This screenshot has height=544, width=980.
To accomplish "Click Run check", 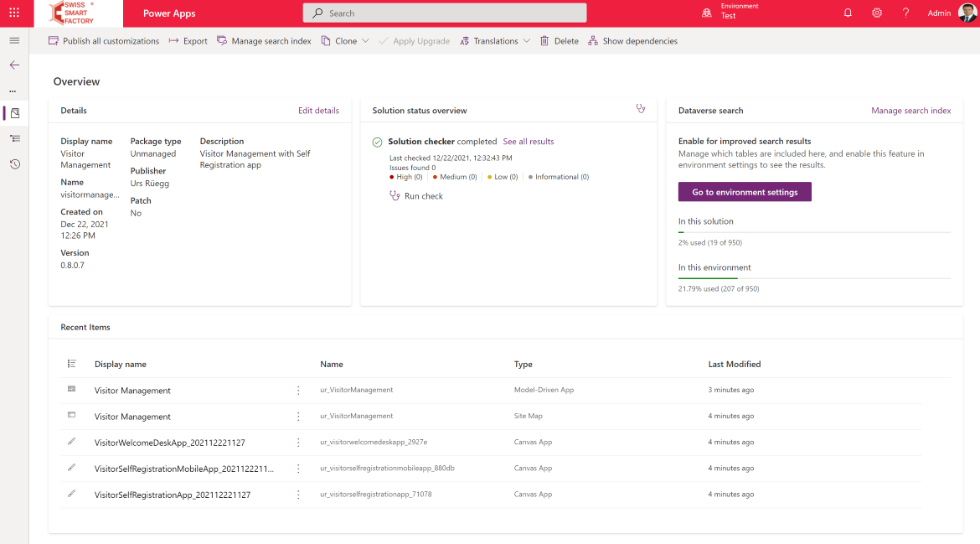I will click(x=416, y=195).
